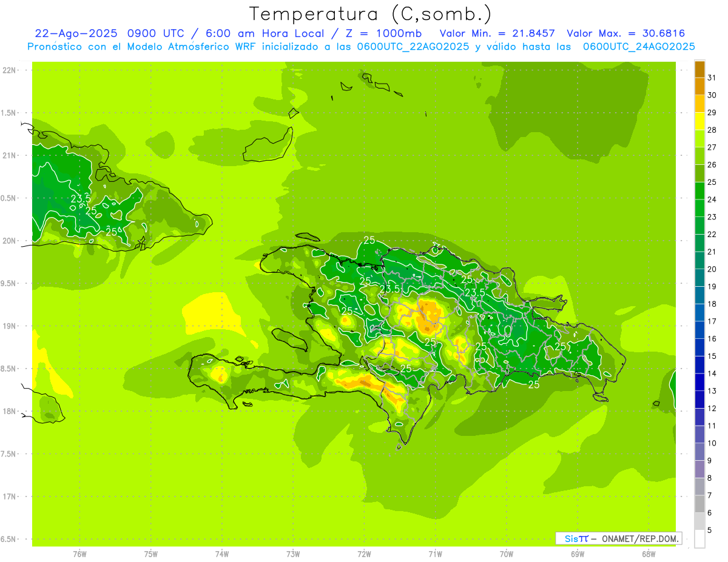Click the '71W' longitude axis label
The width and height of the screenshot is (728, 562).
[435, 554]
